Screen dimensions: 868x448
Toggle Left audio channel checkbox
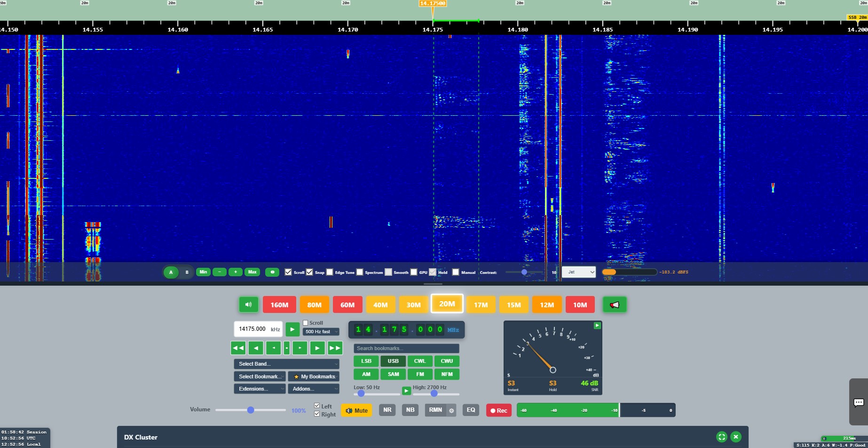pos(317,406)
